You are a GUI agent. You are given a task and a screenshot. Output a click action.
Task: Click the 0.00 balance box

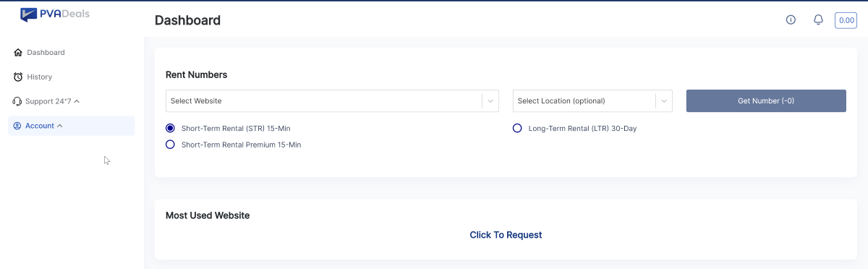pyautogui.click(x=846, y=20)
